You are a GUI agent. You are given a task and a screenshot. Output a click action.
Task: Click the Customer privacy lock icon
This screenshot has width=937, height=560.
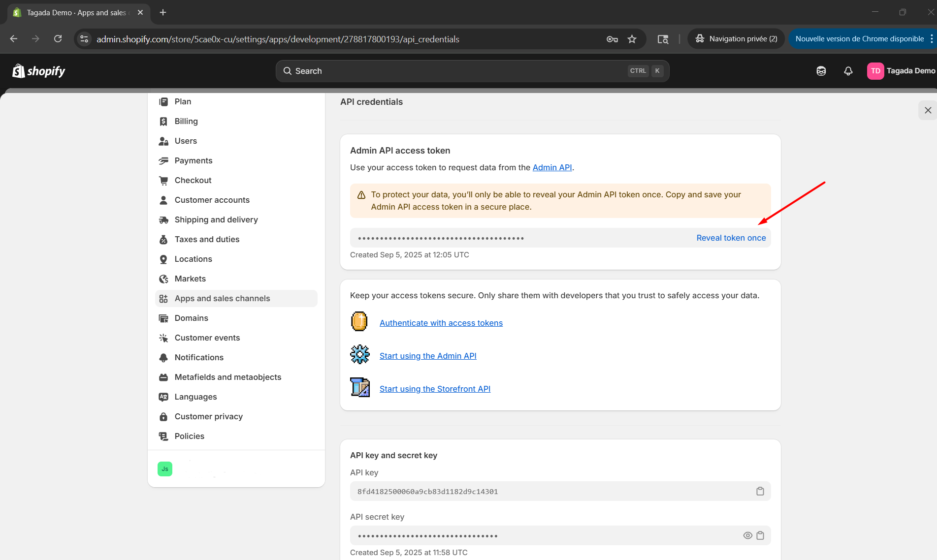tap(163, 416)
